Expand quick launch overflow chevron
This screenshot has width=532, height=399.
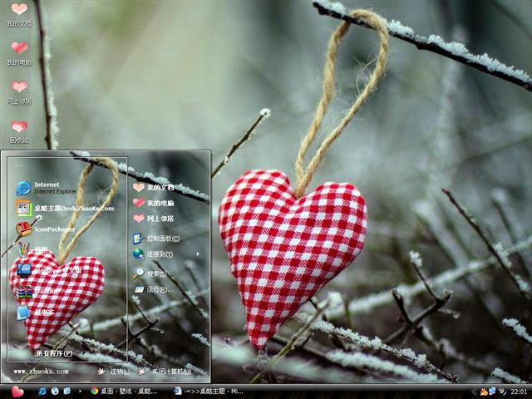[80, 392]
